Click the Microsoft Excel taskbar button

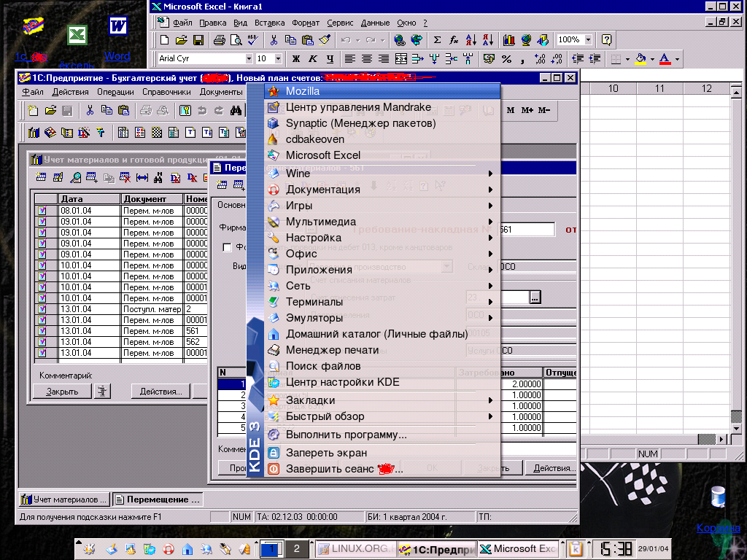(x=519, y=548)
